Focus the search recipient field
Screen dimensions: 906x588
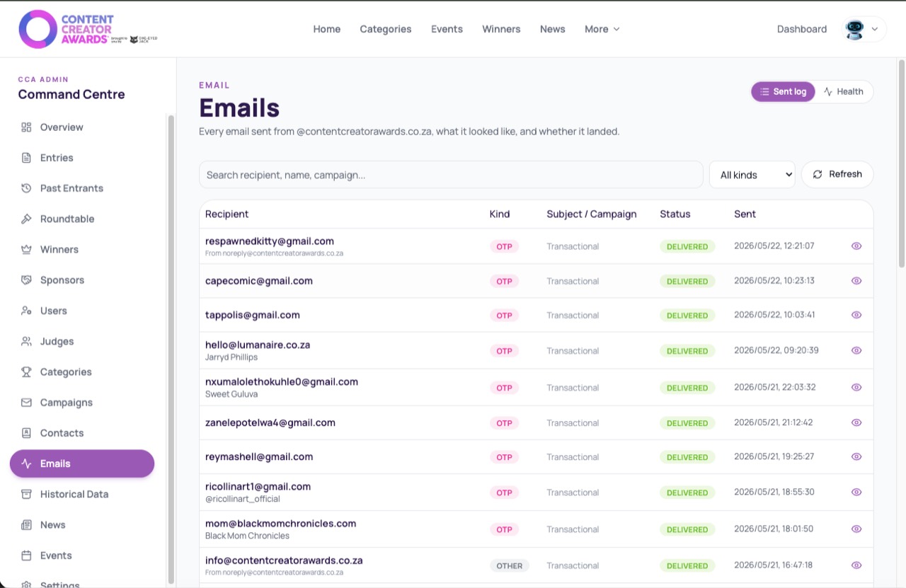(451, 175)
